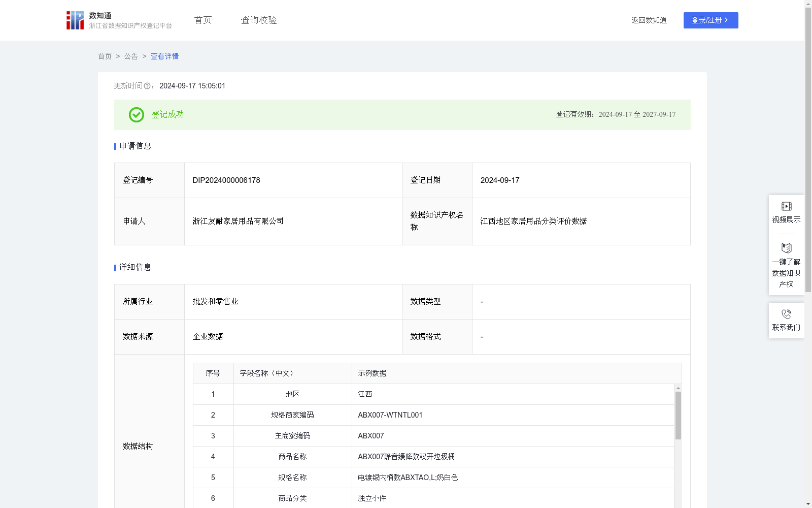Select the registration number DIP2024000006178
812x508 pixels.
(226, 180)
